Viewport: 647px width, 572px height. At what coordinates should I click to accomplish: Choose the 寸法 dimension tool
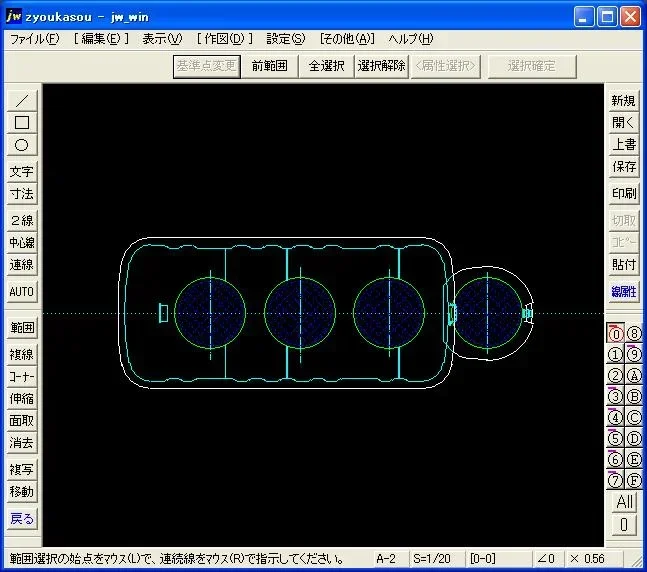[x=22, y=194]
